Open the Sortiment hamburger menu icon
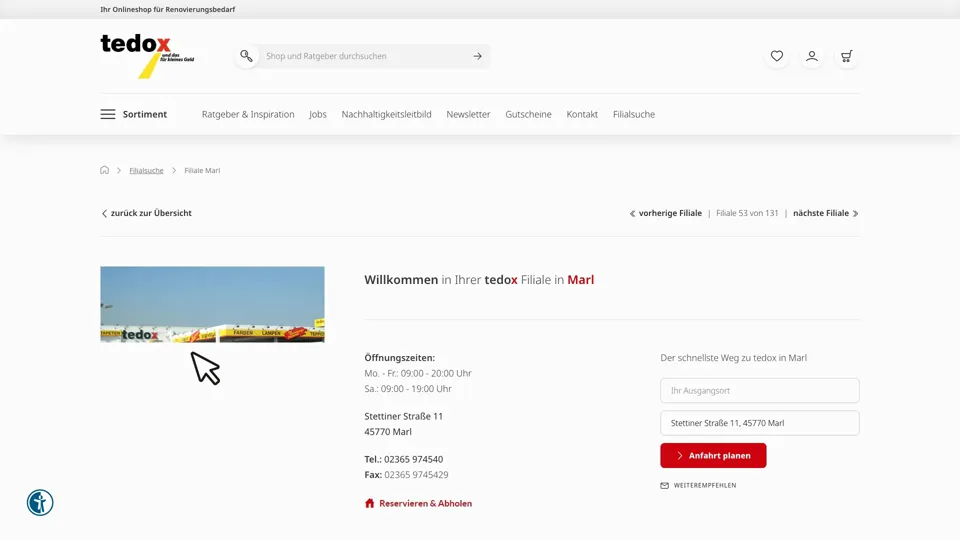The width and height of the screenshot is (960, 540). (x=108, y=114)
